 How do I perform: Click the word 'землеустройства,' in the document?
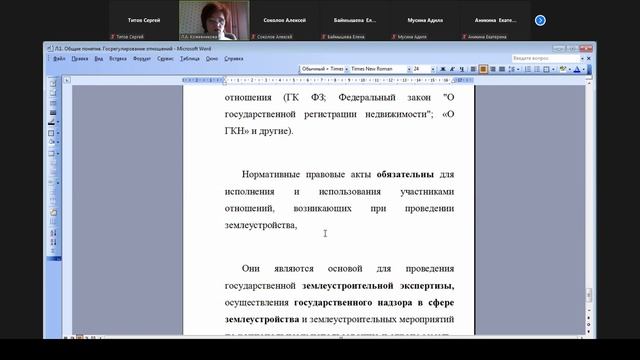click(x=261, y=225)
